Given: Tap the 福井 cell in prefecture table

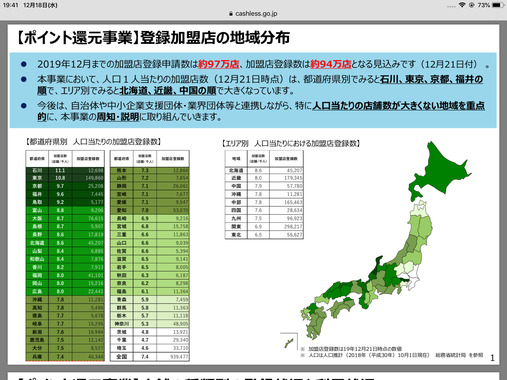Looking at the screenshot, I should coord(37,194).
